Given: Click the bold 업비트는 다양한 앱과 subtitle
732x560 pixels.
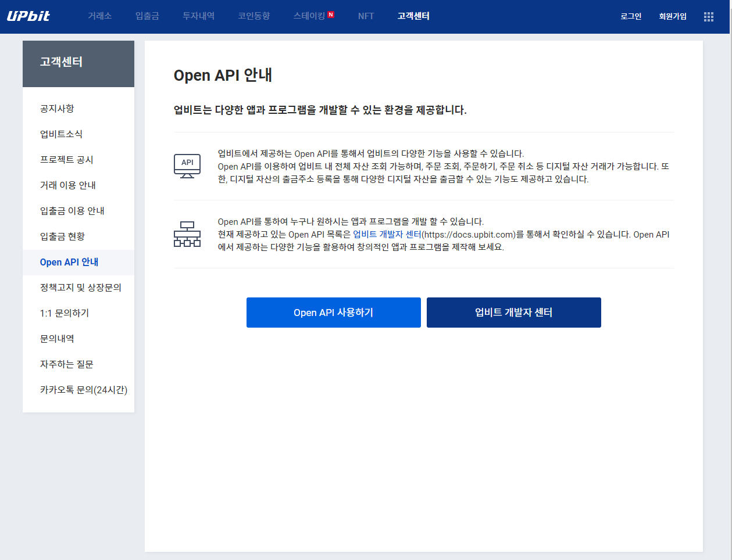Looking at the screenshot, I should [x=320, y=110].
